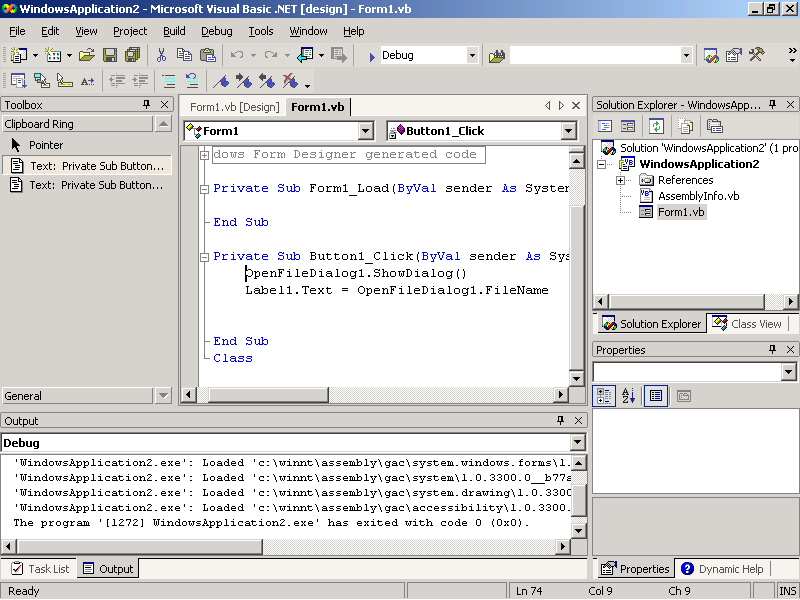
Task: Click the Navigate Backward toolbar icon
Action: tap(305, 55)
